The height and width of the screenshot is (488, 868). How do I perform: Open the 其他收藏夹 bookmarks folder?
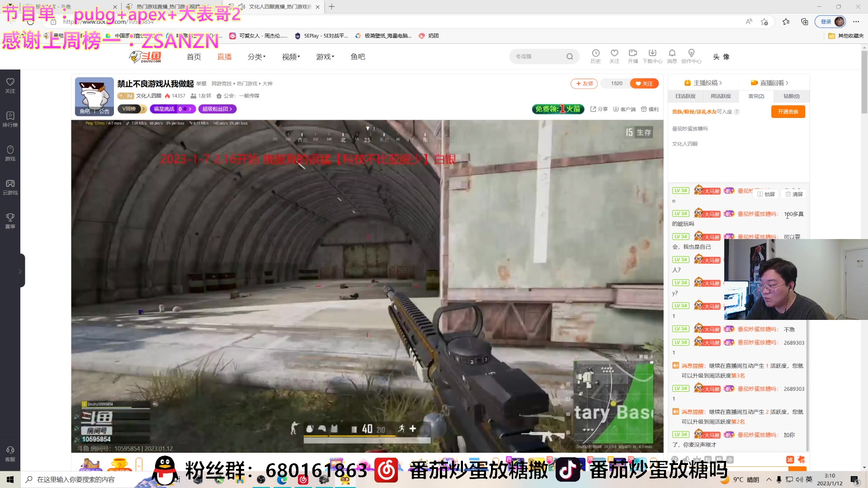(846, 36)
